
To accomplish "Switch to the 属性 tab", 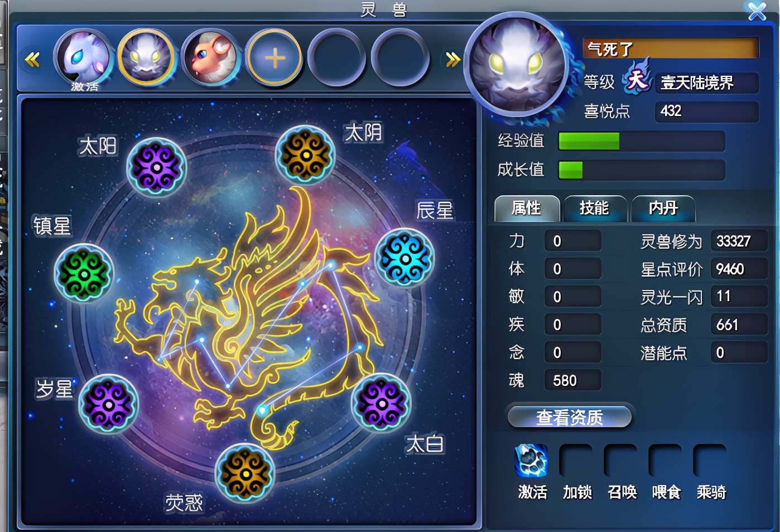I will (527, 209).
